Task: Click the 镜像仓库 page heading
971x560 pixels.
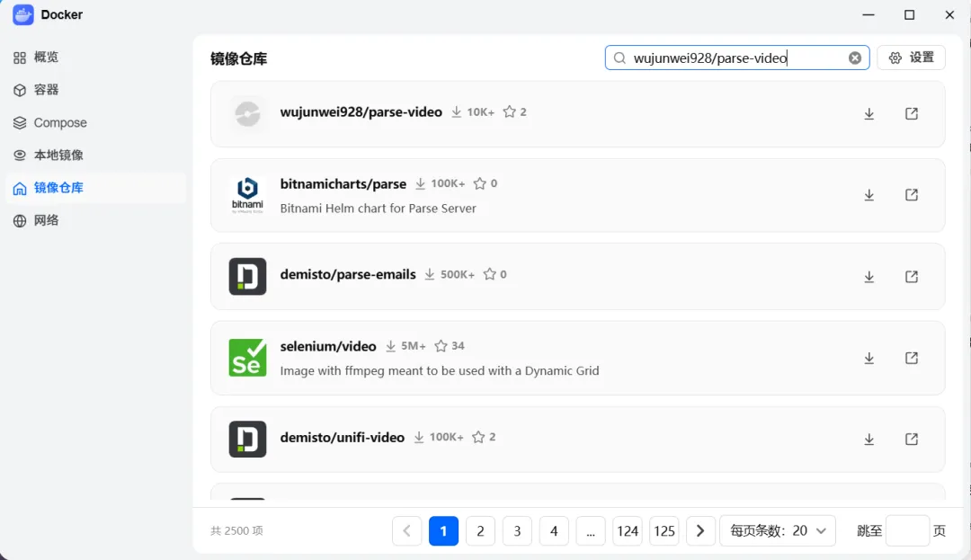Action: (238, 58)
